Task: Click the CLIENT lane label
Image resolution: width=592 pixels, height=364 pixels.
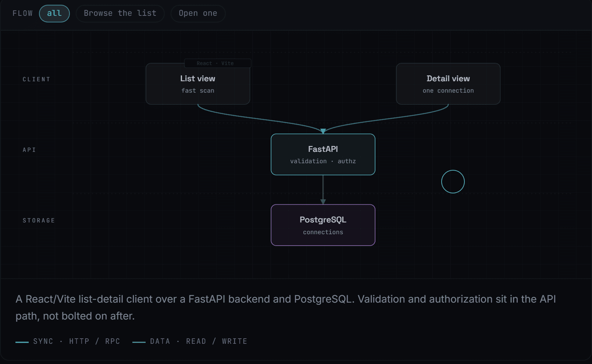Action: (x=36, y=79)
